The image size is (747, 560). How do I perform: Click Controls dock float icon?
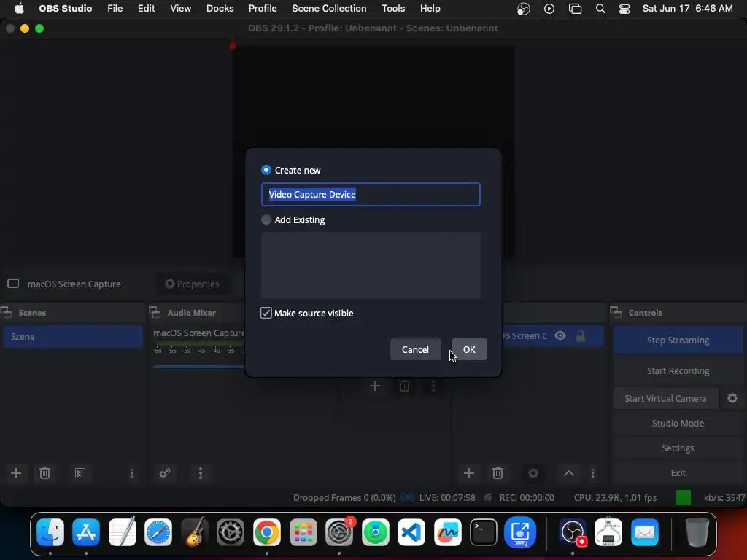coord(616,312)
